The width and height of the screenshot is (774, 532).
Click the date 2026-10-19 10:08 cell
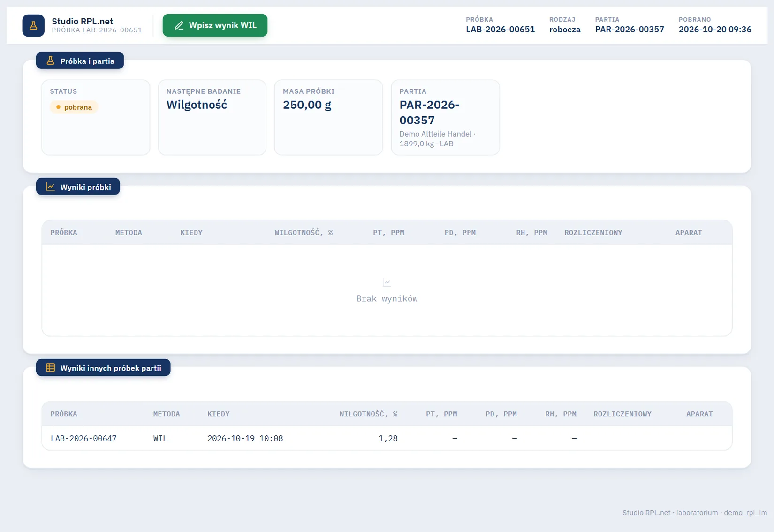[x=245, y=438]
